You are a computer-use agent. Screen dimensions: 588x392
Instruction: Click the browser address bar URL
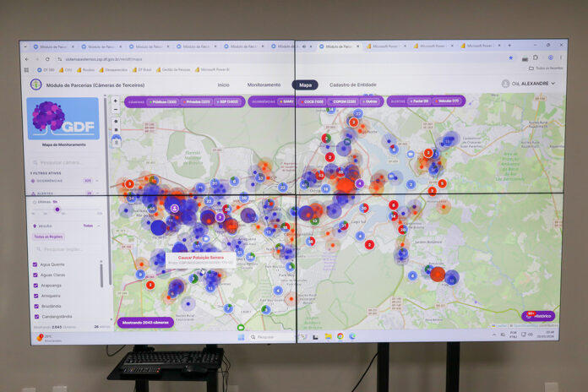[x=104, y=59]
